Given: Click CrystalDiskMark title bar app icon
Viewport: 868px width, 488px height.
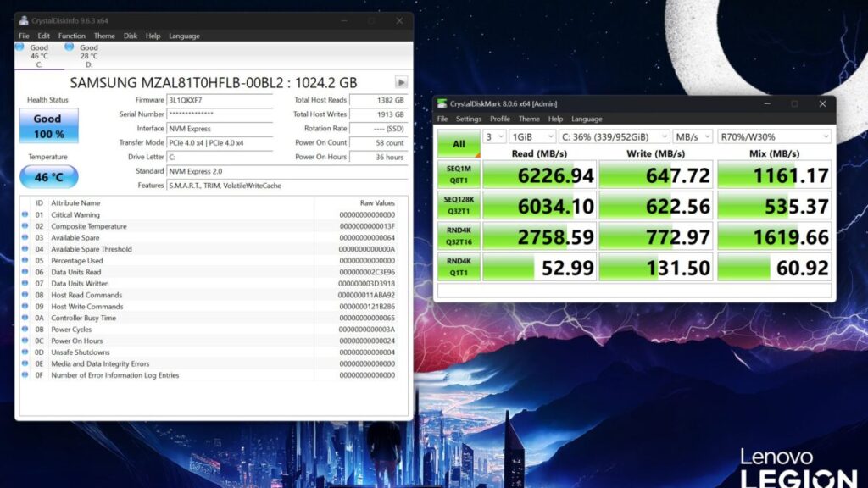Looking at the screenshot, I should [x=442, y=103].
